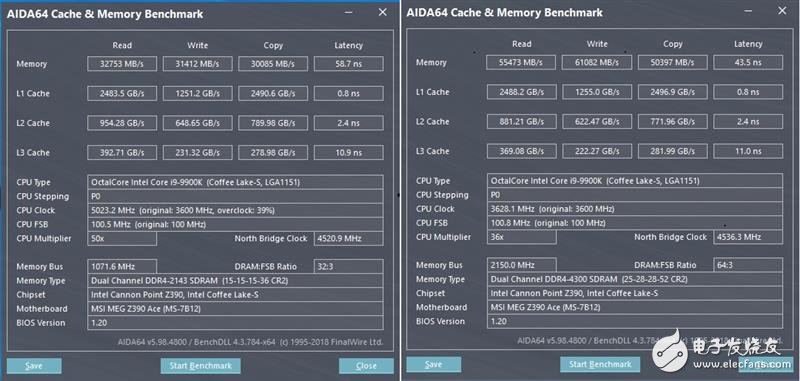Click the 58.7 ns memory latency box

coord(348,64)
